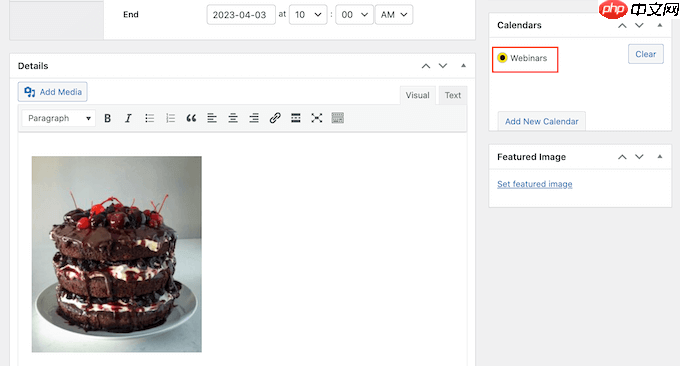Viewport: 680px width, 366px height.
Task: Move the Details panel up
Action: coord(426,66)
